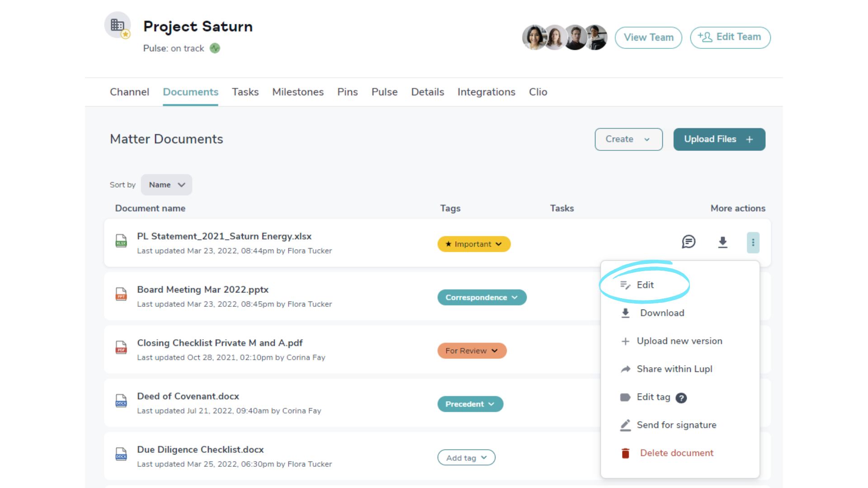
Task: Open the Clio tab
Action: (x=538, y=92)
